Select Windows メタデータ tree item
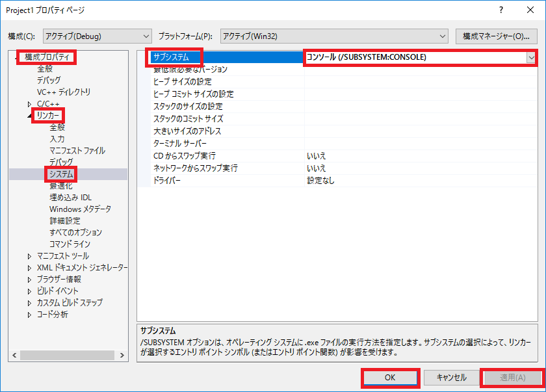546x392 pixels. [x=80, y=209]
